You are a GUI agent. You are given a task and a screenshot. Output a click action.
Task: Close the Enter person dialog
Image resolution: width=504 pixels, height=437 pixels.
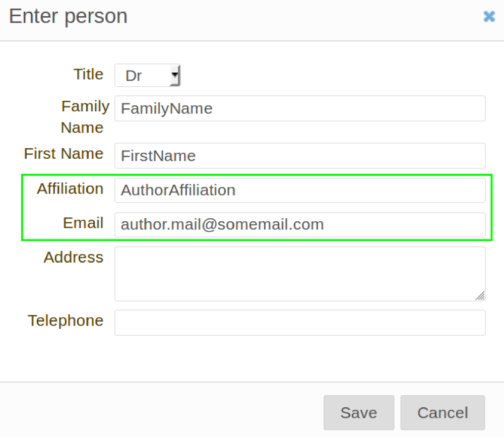coord(489,17)
